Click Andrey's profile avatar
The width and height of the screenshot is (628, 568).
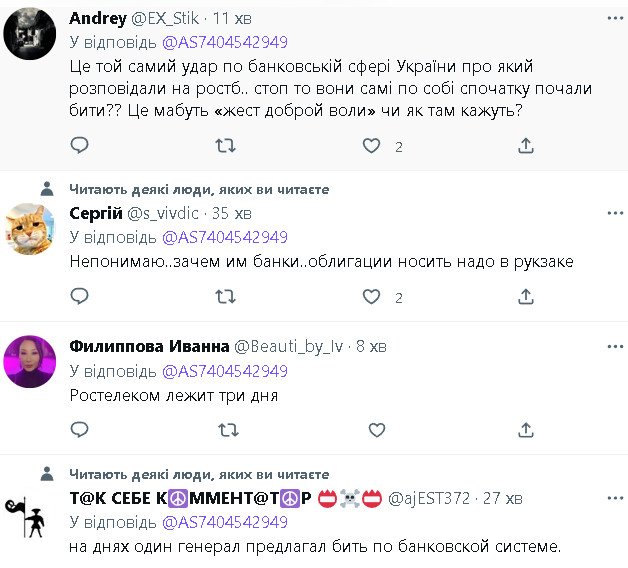coord(29,37)
